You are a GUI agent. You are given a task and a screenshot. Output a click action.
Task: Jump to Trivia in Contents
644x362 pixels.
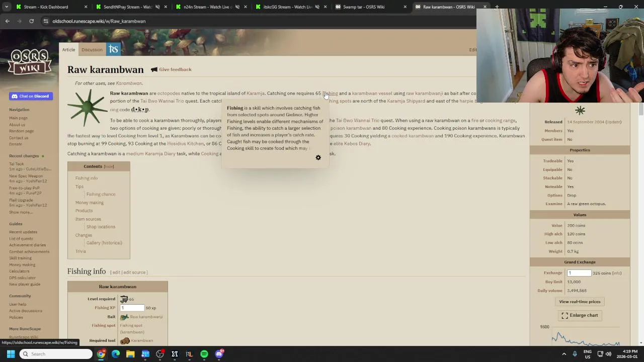pyautogui.click(x=80, y=251)
